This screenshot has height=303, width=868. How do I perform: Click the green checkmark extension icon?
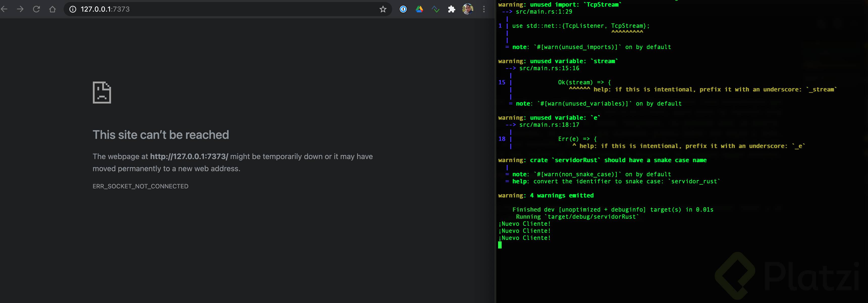[x=435, y=9]
